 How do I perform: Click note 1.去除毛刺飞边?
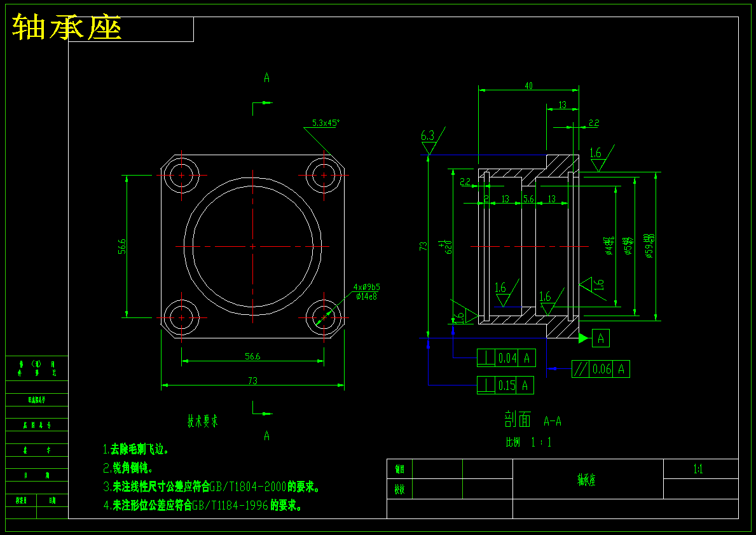point(136,450)
